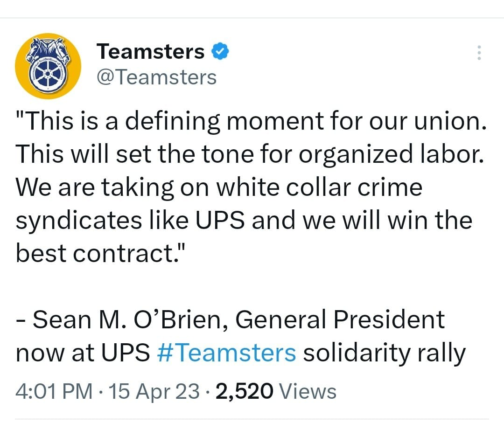This screenshot has width=504, height=430.
Task: Click the 'solidarity rally' text
Action: coord(385,353)
